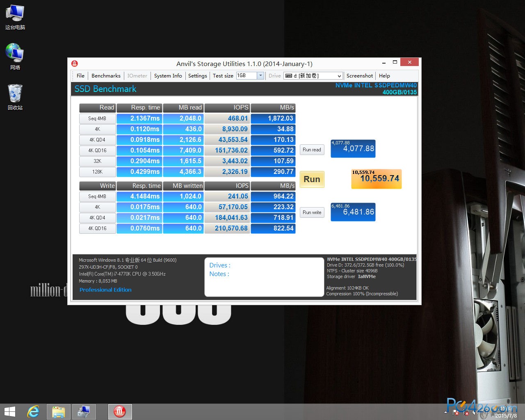
Task: Click the Storage driver IaNVMe text
Action: point(351,277)
